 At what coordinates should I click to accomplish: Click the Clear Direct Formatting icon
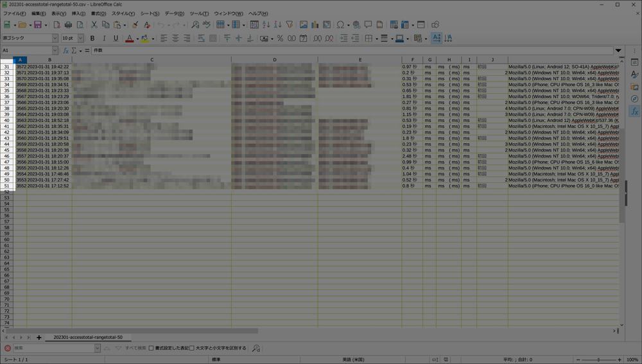[x=146, y=25]
